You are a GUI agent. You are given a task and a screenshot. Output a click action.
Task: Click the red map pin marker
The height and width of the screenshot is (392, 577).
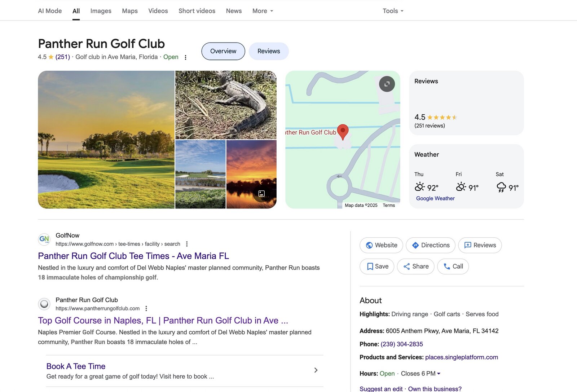pyautogui.click(x=343, y=132)
